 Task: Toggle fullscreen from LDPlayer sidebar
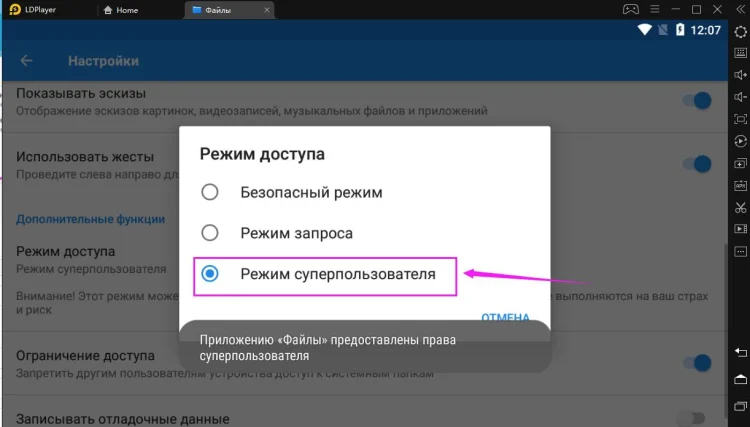coord(740,119)
